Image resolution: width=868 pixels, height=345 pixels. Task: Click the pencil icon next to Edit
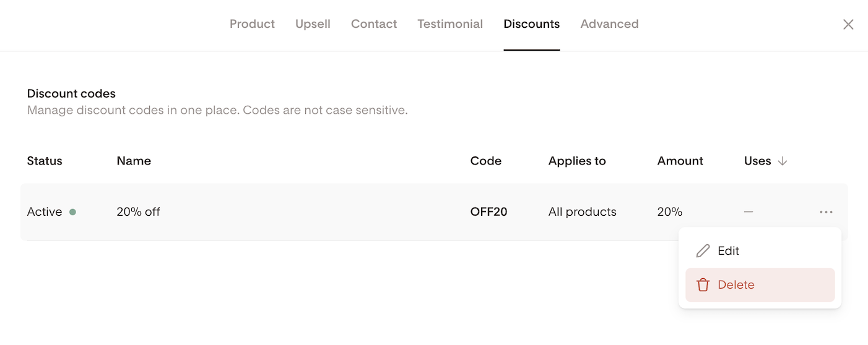pos(703,251)
